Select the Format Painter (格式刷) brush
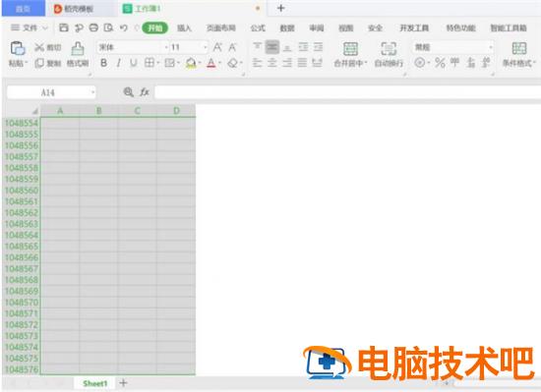The image size is (541, 392). pyautogui.click(x=78, y=48)
